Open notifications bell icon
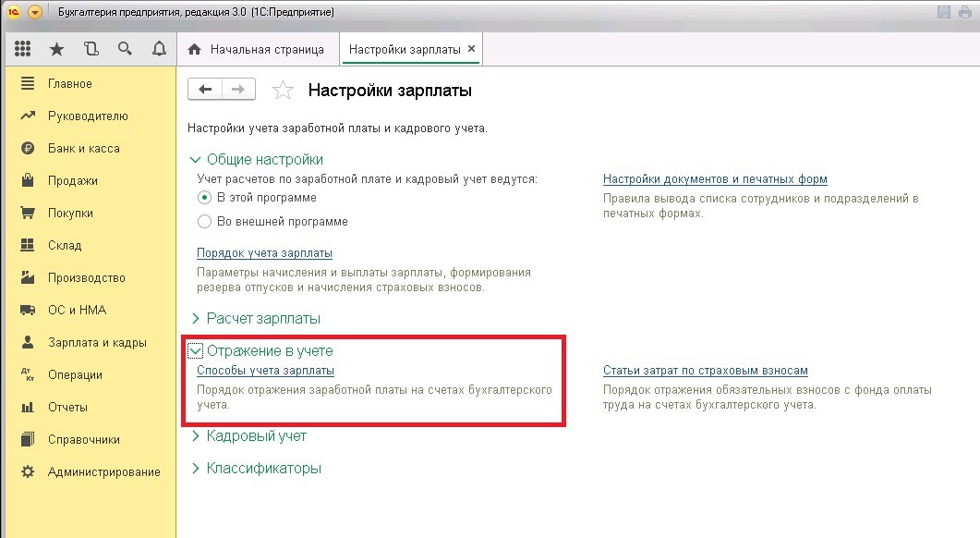 click(x=160, y=49)
